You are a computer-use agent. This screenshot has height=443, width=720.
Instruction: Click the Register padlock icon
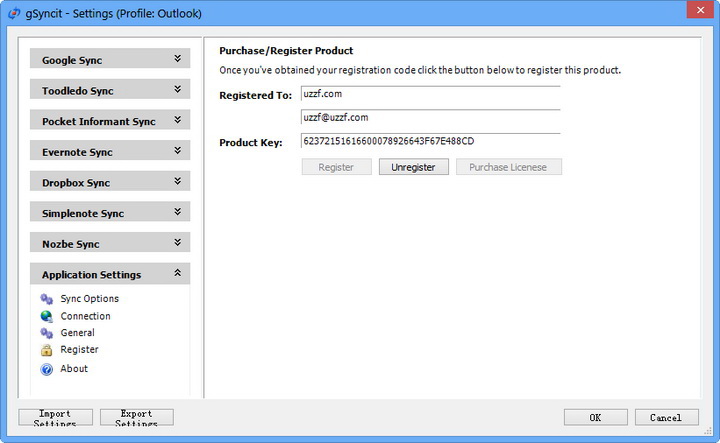46,350
